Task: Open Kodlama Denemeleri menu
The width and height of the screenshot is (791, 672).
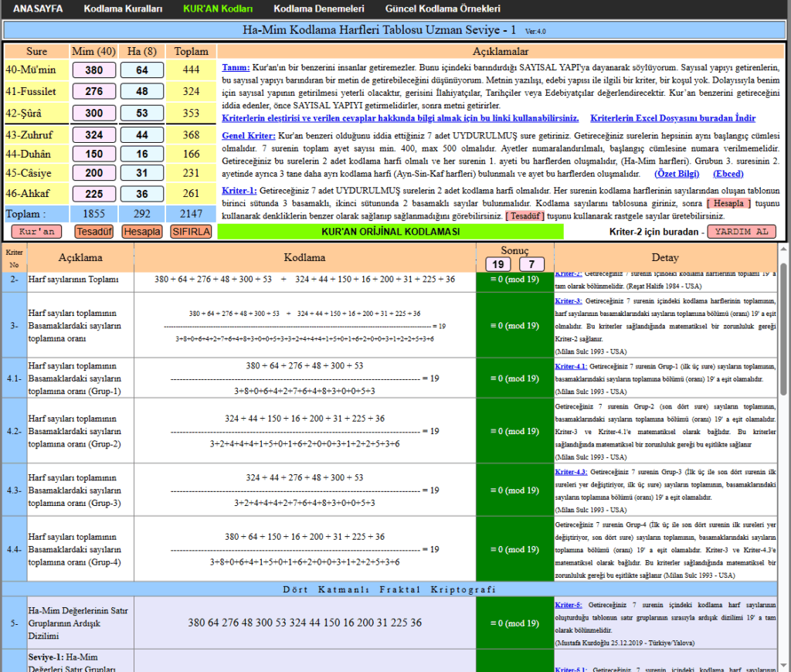Action: coord(319,9)
